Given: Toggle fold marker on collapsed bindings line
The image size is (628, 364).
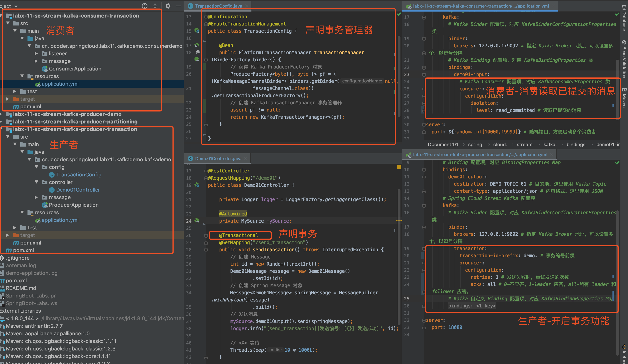Looking at the screenshot, I should 424,306.
